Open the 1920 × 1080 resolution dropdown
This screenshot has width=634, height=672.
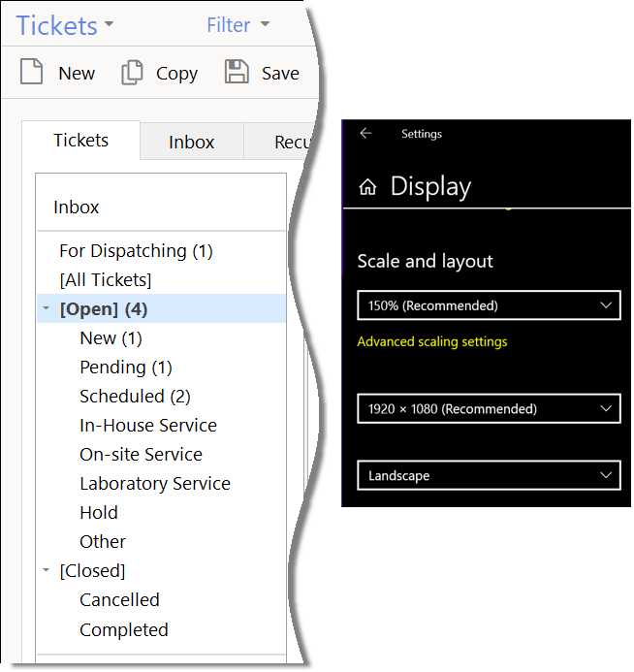pyautogui.click(x=489, y=409)
